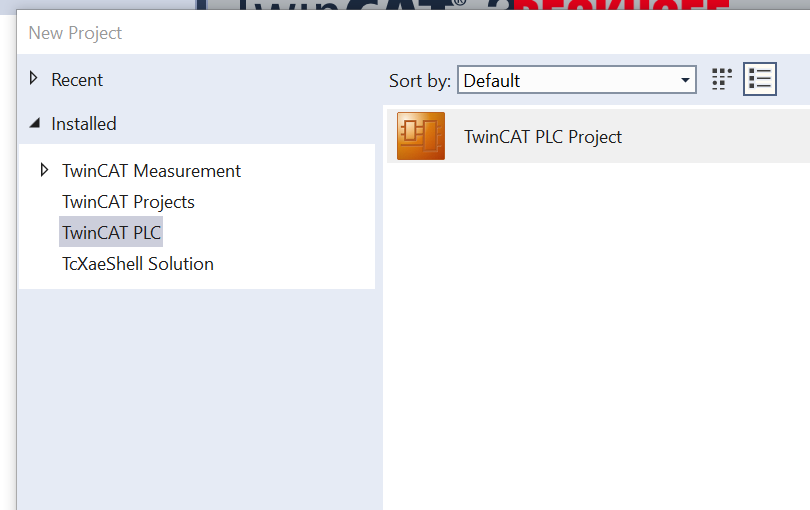Screen dimensions: 810x510
Task: Click the New Project dialog title
Action: pyautogui.click(x=75, y=33)
